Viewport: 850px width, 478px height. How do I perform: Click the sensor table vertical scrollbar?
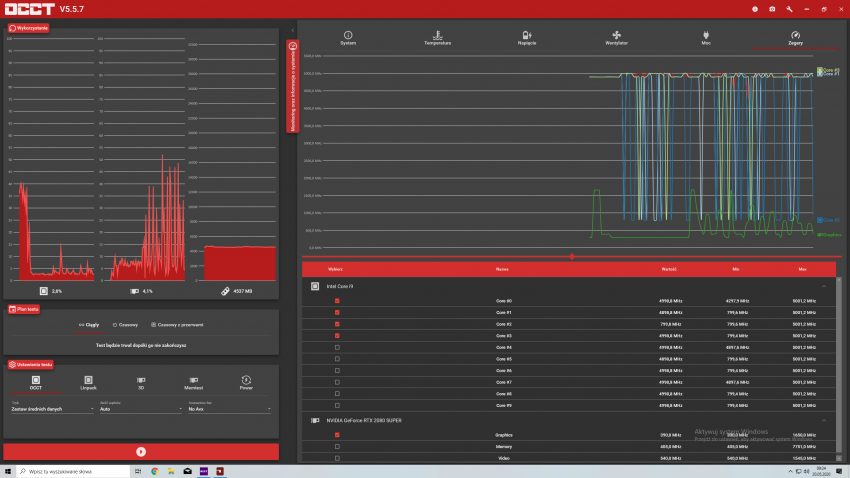click(x=839, y=369)
